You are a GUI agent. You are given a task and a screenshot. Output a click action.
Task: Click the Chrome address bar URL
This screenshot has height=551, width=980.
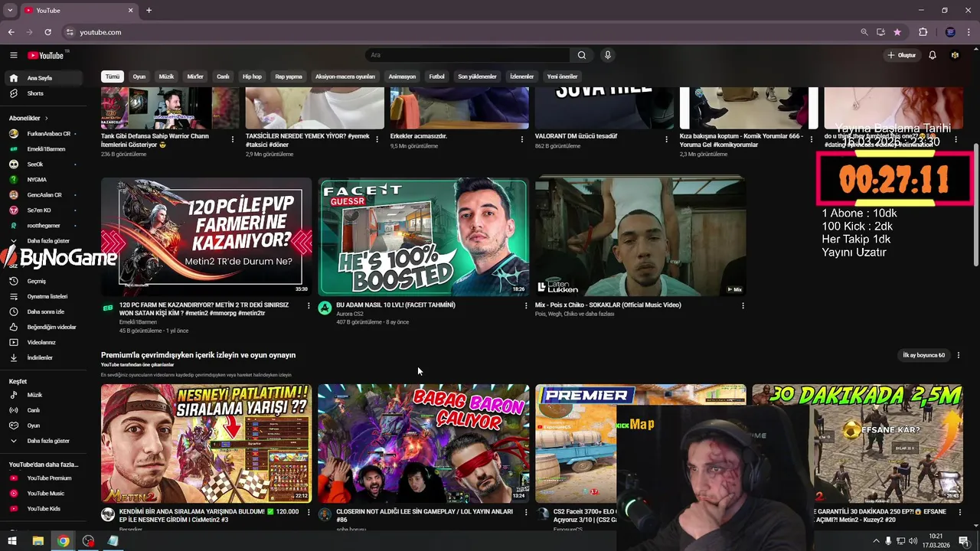[x=100, y=32]
